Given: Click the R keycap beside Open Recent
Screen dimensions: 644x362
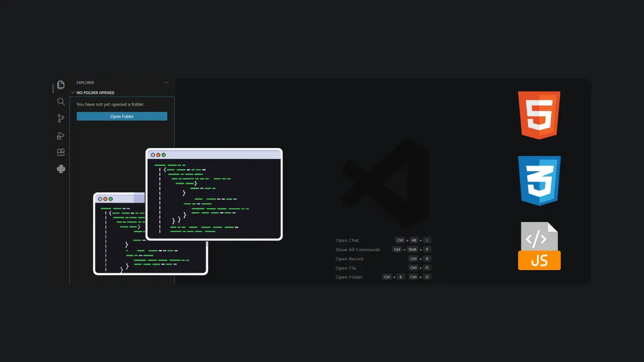Looking at the screenshot, I should click(x=427, y=259).
